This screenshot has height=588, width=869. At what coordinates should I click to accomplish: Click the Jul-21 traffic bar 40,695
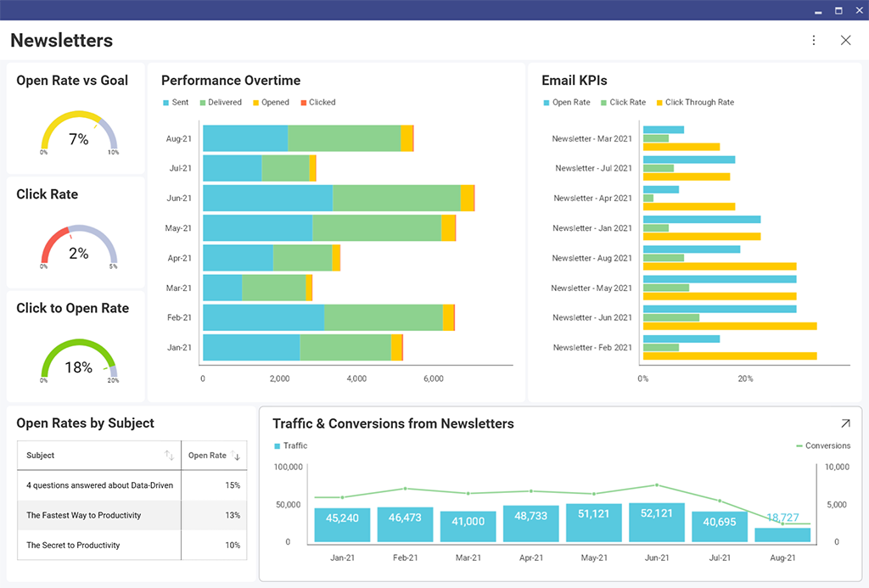point(720,526)
